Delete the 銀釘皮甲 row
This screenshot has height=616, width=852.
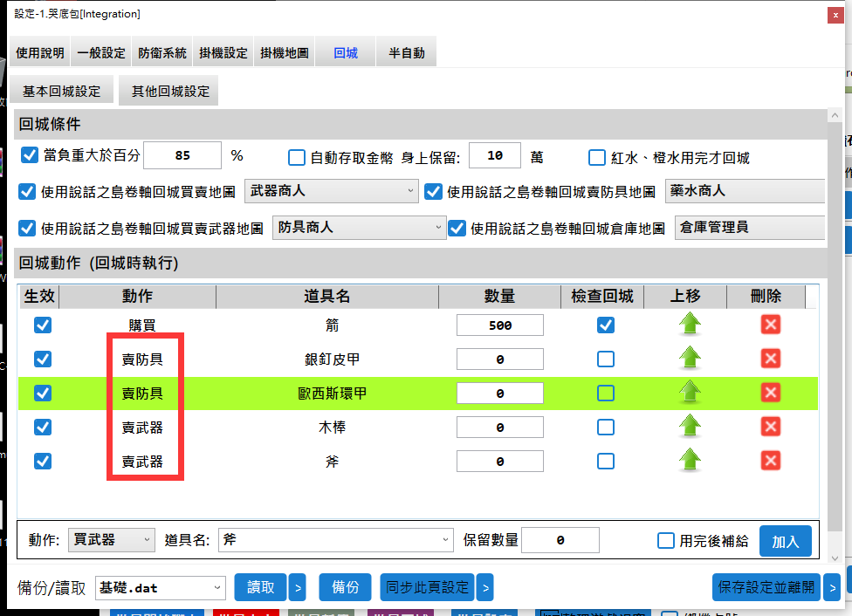point(770,359)
